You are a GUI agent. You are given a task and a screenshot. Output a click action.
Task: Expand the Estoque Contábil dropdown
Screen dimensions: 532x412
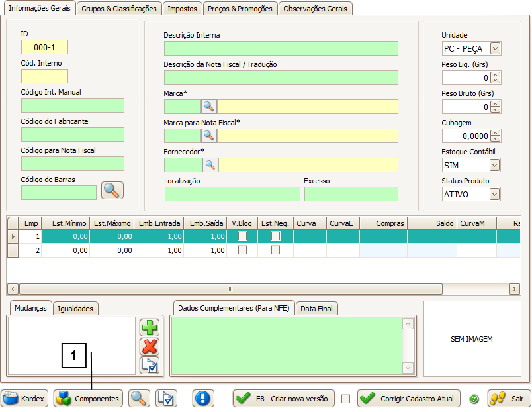pos(494,165)
